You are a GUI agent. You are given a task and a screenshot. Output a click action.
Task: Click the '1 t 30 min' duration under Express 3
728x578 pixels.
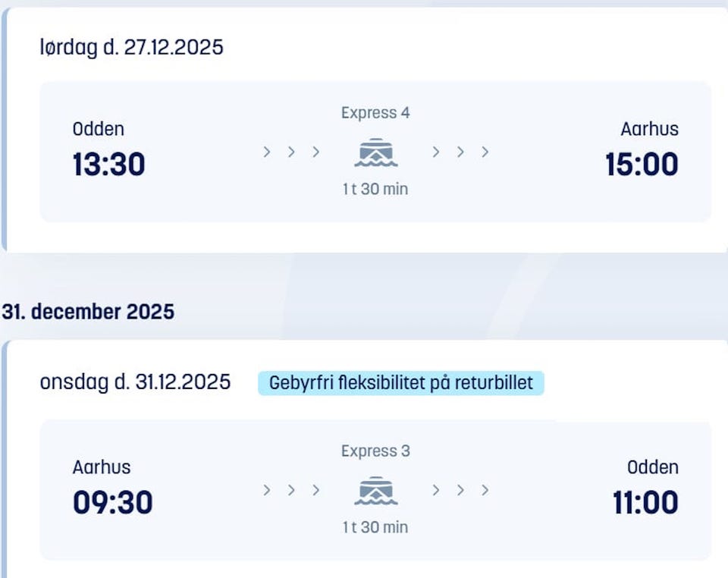coord(375,527)
